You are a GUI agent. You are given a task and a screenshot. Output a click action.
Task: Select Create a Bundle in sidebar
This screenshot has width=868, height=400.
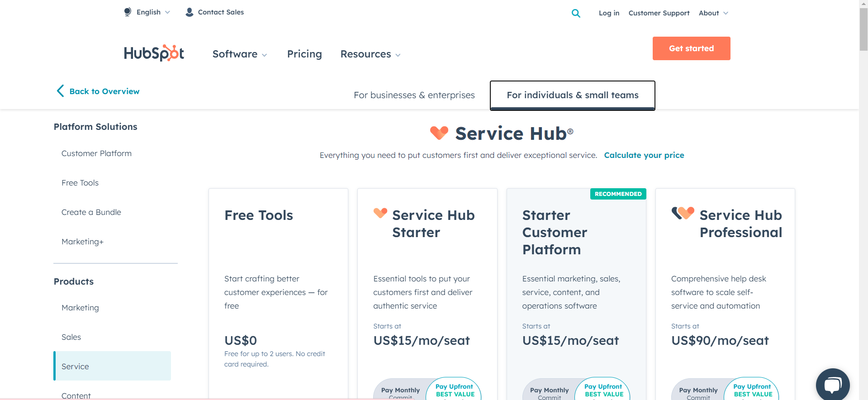click(x=91, y=212)
